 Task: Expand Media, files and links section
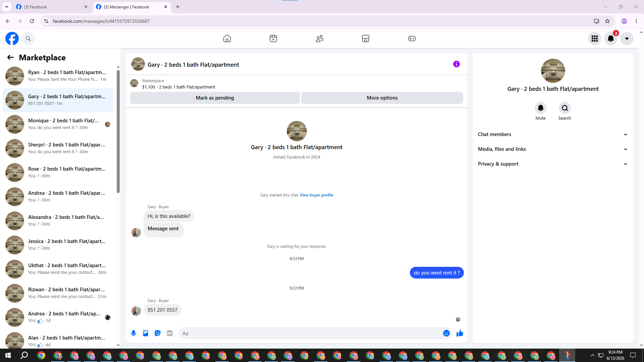[553, 149]
